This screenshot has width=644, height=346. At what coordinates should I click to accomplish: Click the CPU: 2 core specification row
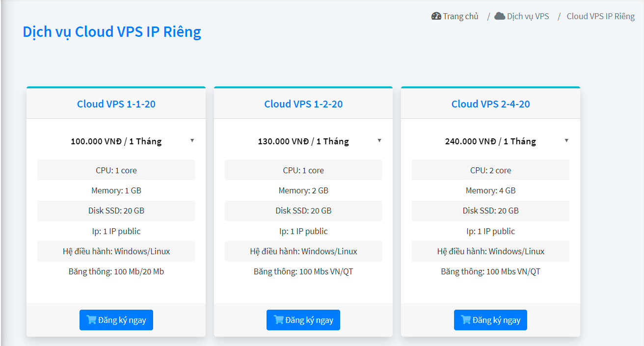pos(490,170)
